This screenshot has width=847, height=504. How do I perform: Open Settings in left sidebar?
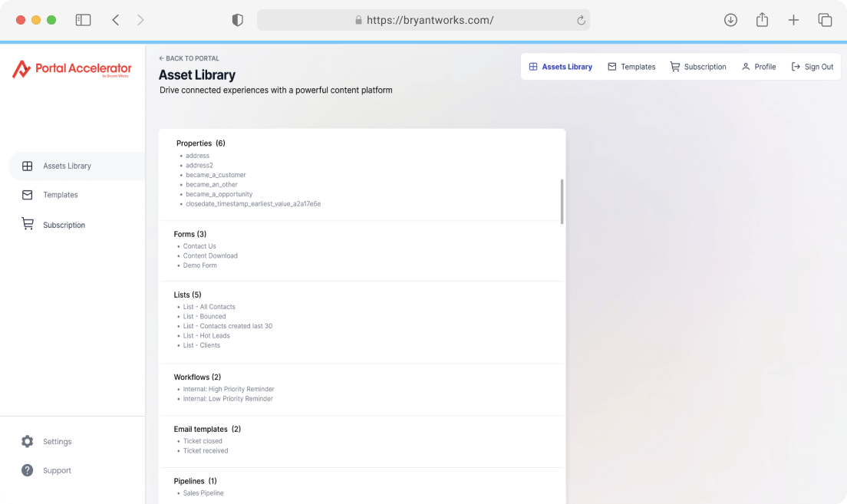click(x=58, y=441)
